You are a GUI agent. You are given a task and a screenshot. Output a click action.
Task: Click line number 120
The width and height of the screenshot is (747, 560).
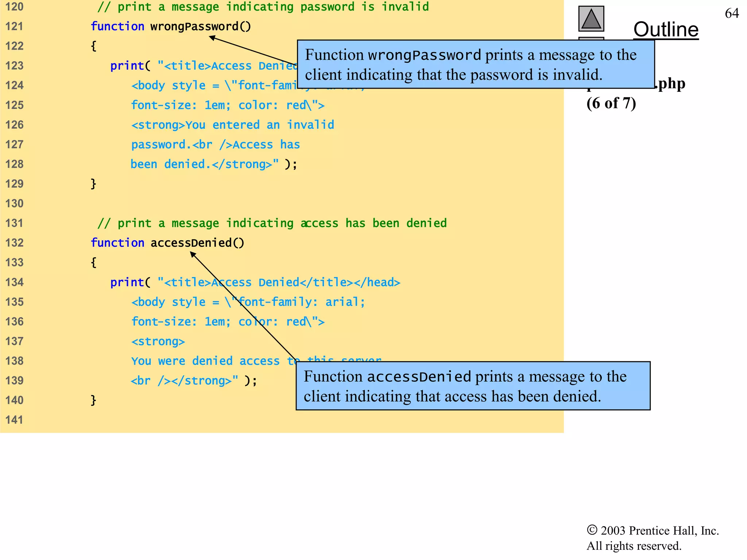(14, 7)
